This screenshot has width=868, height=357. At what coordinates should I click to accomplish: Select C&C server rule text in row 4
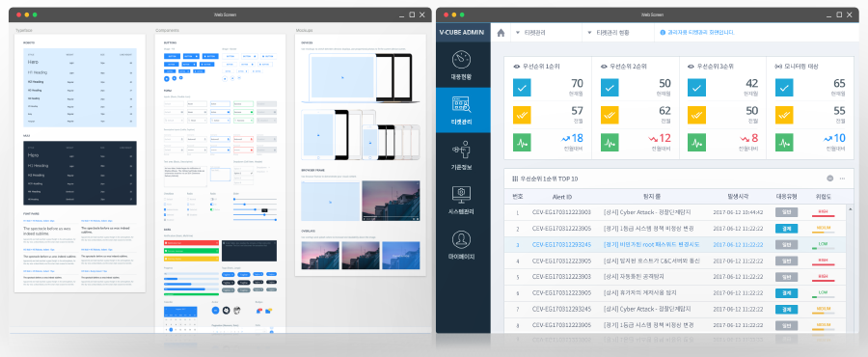(651, 261)
